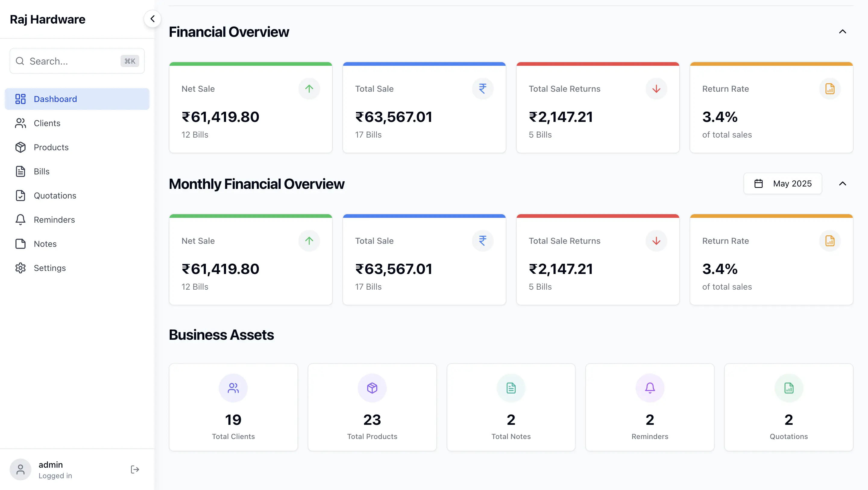Go to Bills in the sidebar

click(42, 171)
